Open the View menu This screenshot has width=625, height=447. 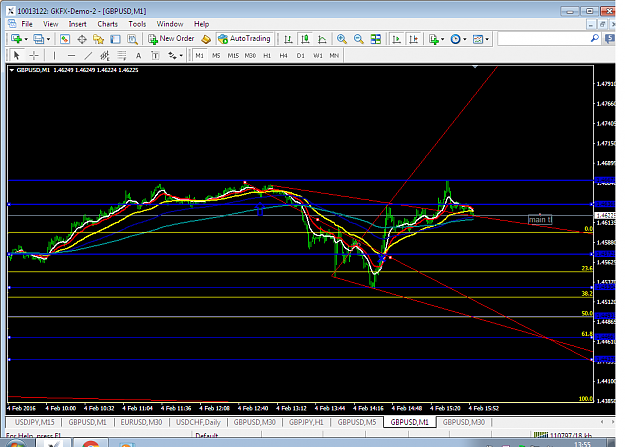coord(51,24)
